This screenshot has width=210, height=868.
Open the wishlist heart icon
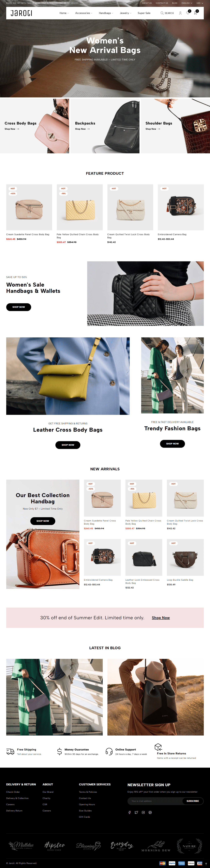(x=188, y=13)
